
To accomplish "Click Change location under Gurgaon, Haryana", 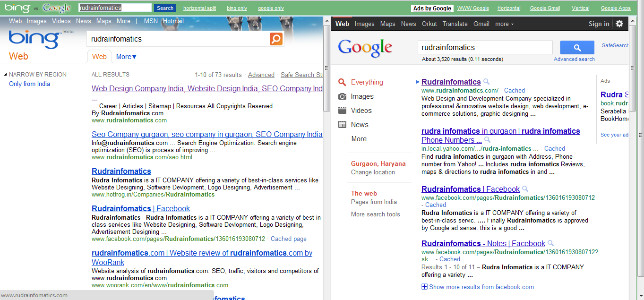I will tap(373, 172).
